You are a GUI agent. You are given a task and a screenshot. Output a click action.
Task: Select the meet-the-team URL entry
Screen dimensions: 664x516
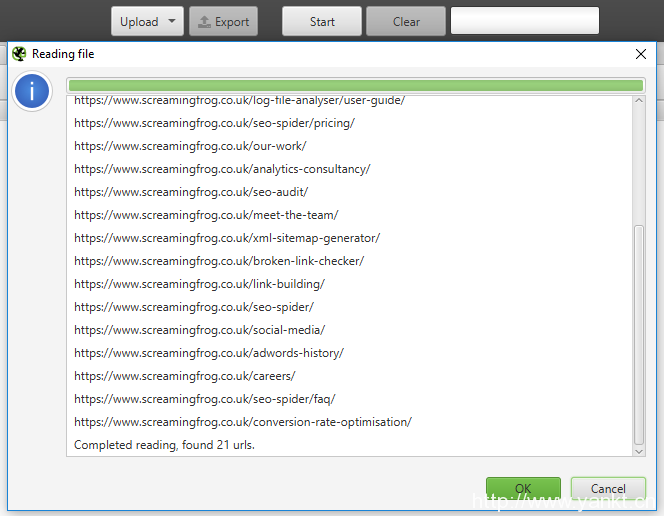[206, 215]
